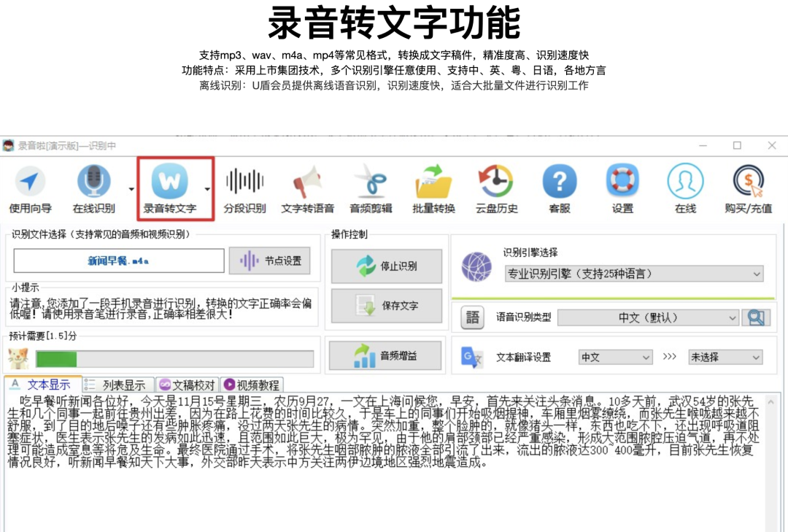This screenshot has width=788, height=532.
Task: Switch to 视频教程 tab
Action: tap(251, 385)
